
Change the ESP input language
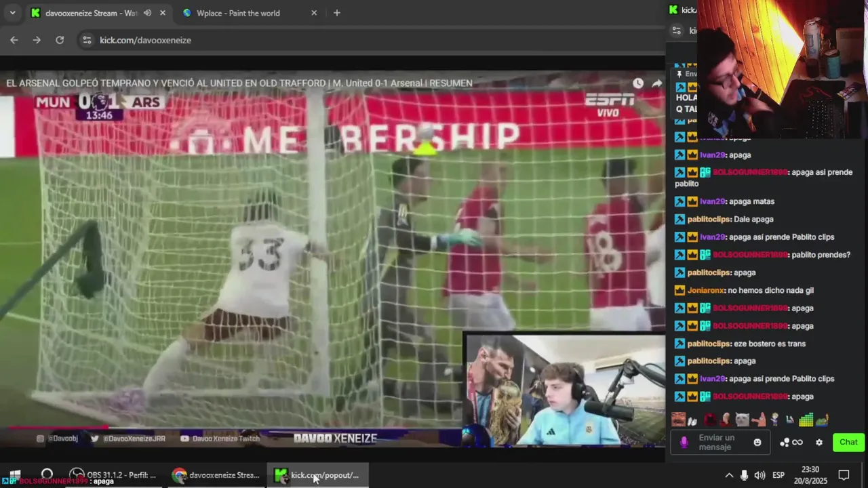[x=778, y=475]
